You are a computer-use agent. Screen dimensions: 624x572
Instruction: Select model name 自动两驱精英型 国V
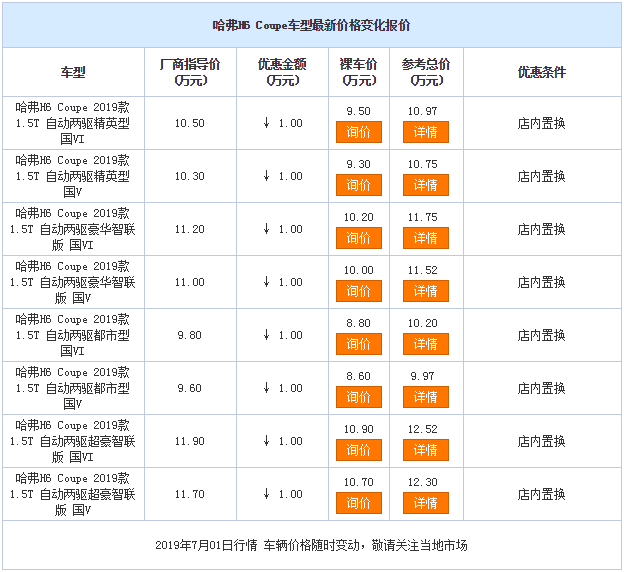[73, 176]
